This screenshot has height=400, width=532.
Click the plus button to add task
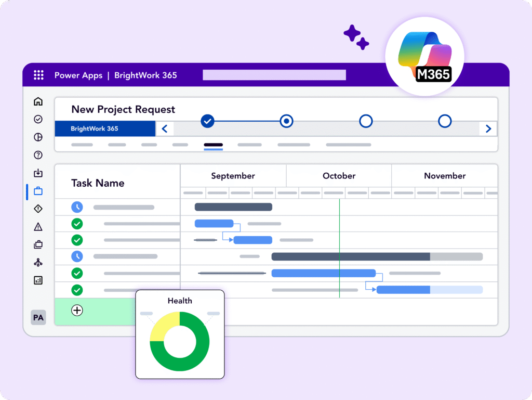77,311
